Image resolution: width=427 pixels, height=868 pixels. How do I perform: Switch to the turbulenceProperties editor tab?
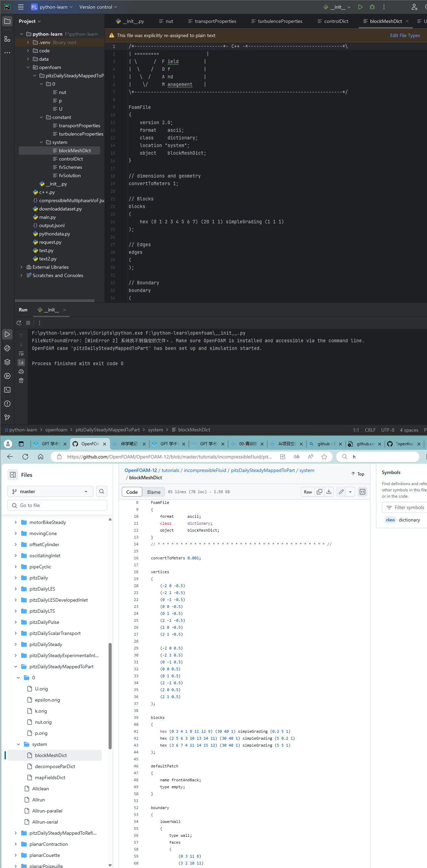click(277, 21)
